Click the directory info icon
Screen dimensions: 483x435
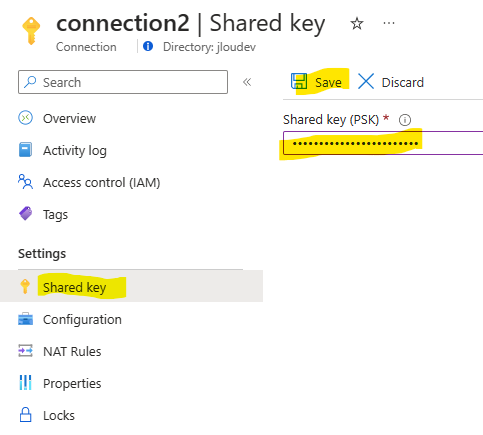148,46
